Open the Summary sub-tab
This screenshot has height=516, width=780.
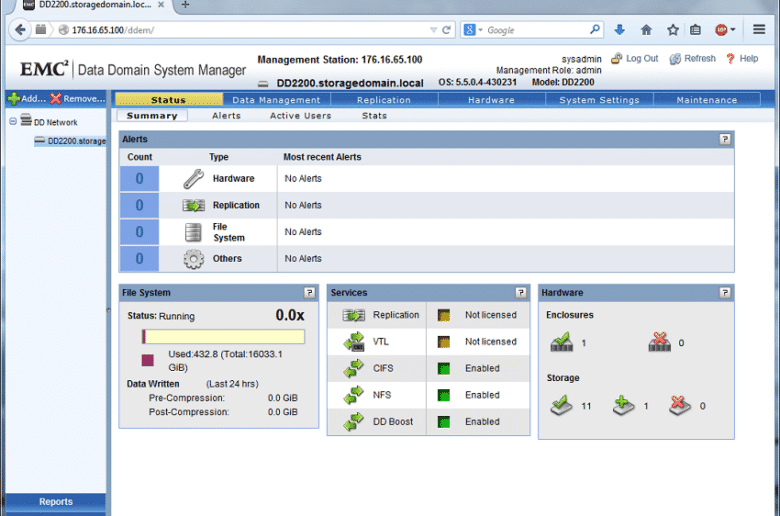pos(152,115)
